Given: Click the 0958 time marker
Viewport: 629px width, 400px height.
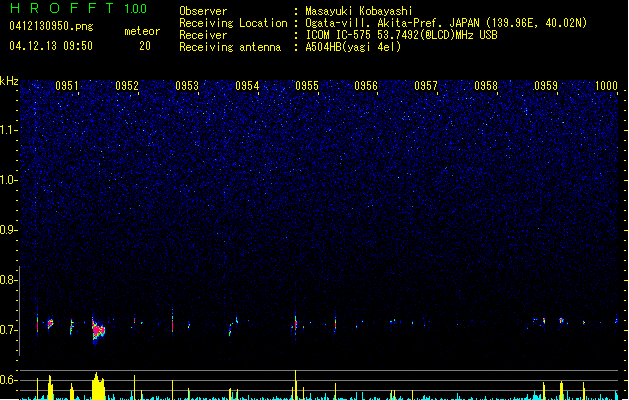Looking at the screenshot, I should click(486, 86).
